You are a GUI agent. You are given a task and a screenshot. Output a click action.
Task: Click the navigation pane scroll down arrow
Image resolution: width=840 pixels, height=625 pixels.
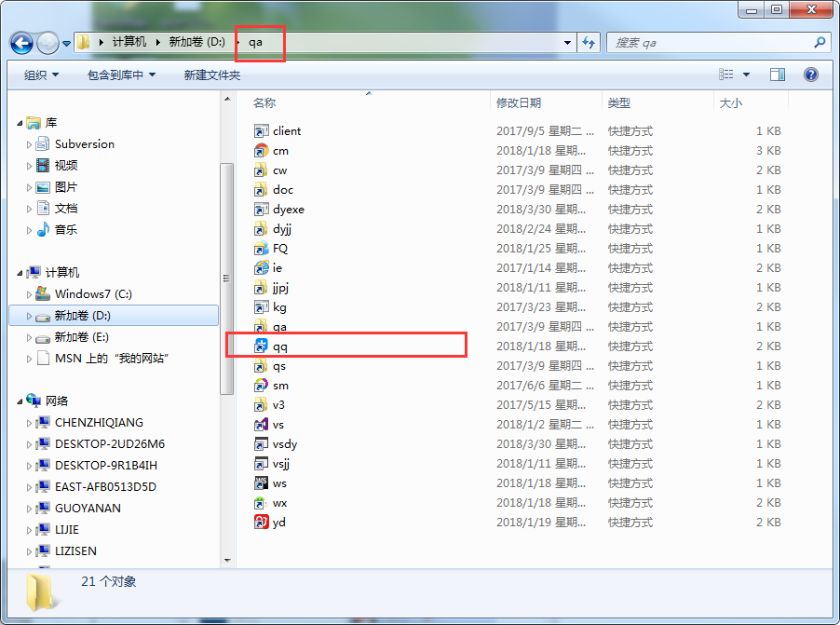coord(227,561)
